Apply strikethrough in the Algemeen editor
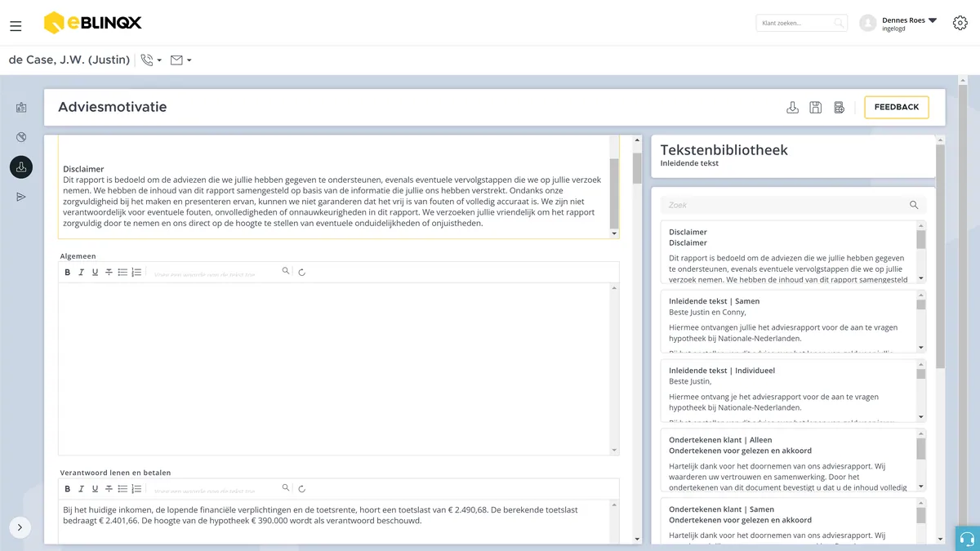The height and width of the screenshot is (551, 980). point(109,272)
